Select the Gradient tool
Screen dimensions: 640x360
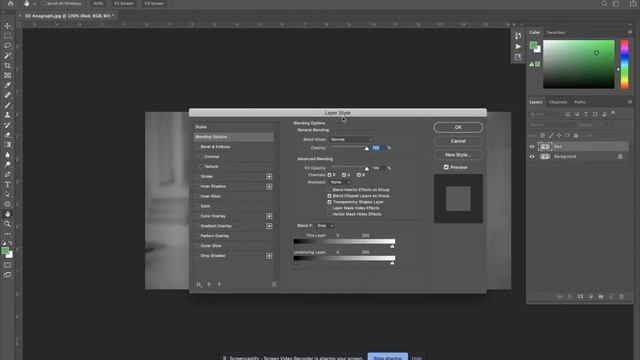7,145
